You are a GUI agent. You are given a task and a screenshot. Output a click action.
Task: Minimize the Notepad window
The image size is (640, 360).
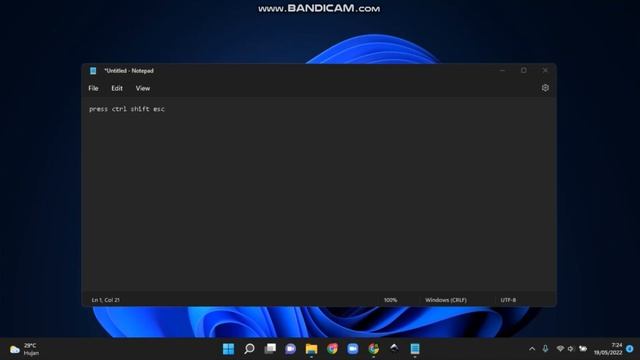[502, 70]
